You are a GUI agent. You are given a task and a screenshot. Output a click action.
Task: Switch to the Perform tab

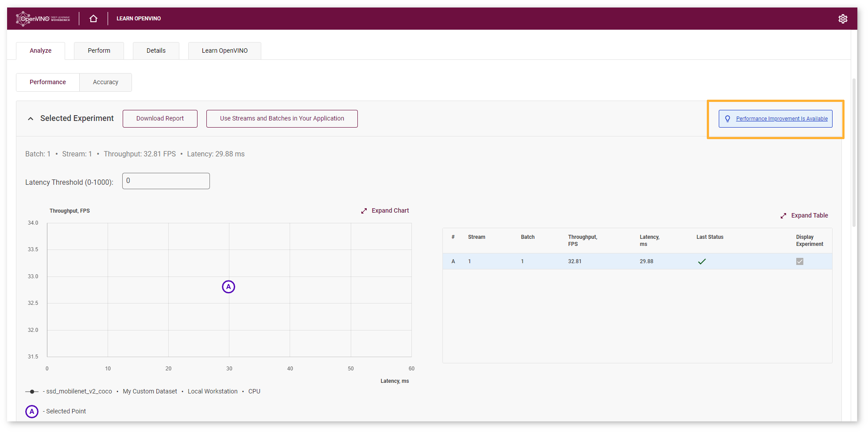pyautogui.click(x=99, y=51)
